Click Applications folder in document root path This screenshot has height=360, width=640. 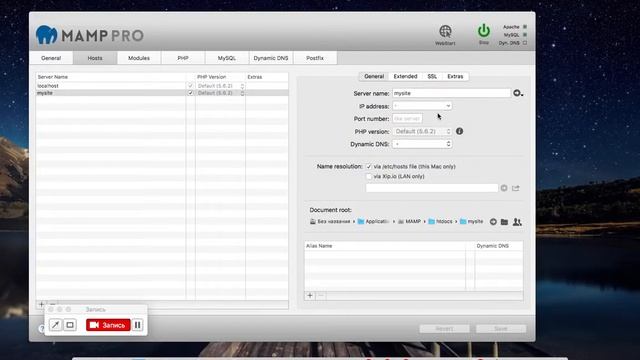click(x=373, y=222)
